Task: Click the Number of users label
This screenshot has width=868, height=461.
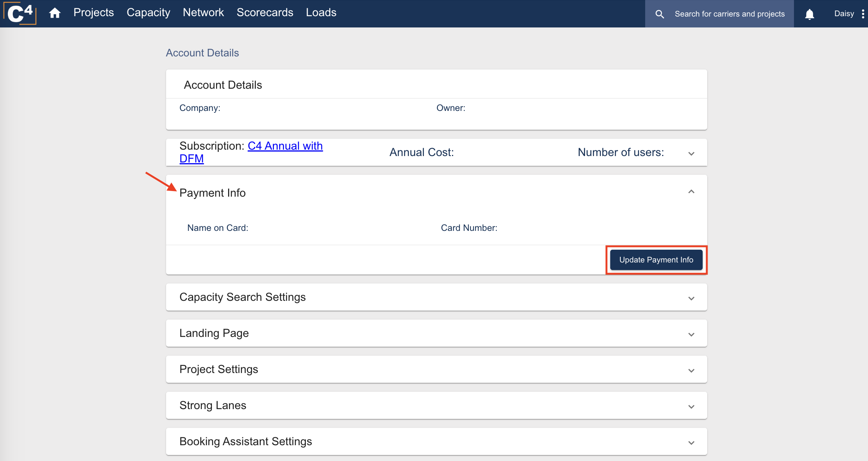Action: (621, 152)
